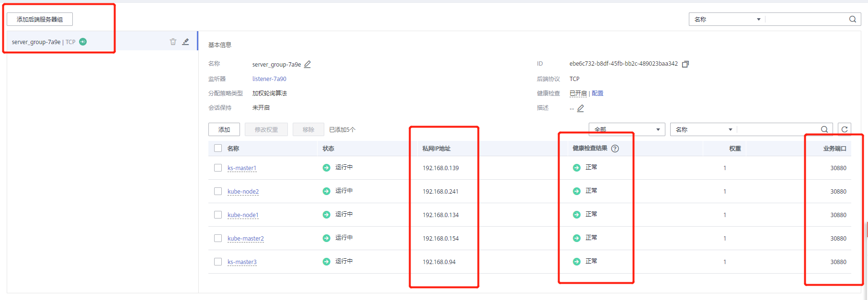Click the health status icon in the ks-master3 row
The width and height of the screenshot is (868, 300).
577,262
